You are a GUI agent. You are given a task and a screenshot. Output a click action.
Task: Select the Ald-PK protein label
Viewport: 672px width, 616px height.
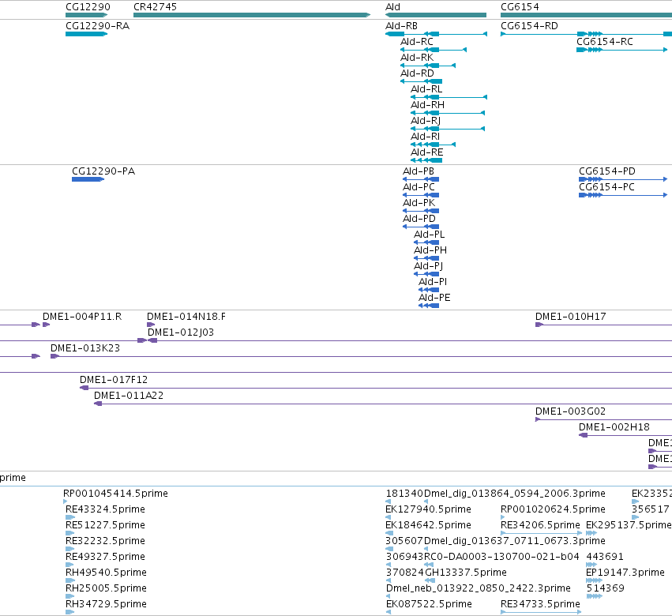[x=419, y=203]
